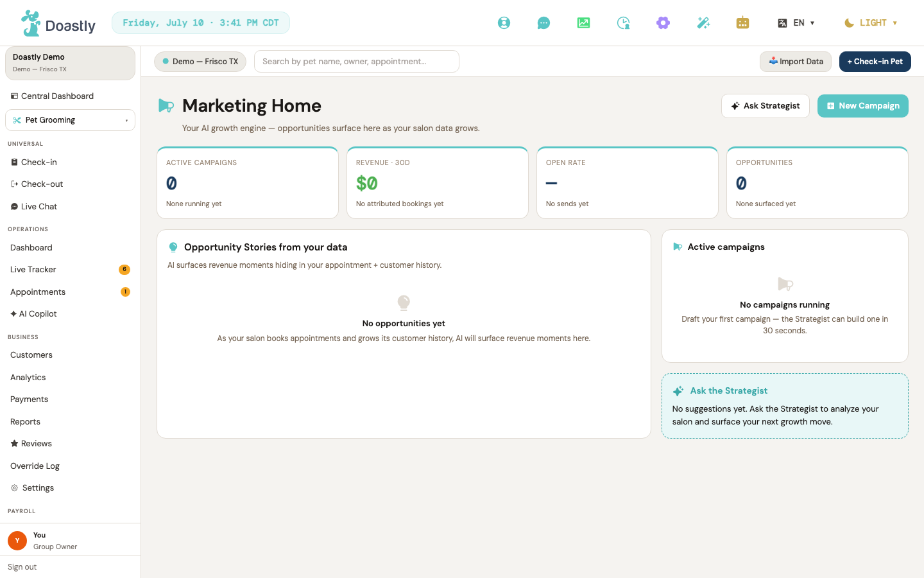924x578 pixels.
Task: Open Customers in sidebar
Action: pyautogui.click(x=70, y=355)
